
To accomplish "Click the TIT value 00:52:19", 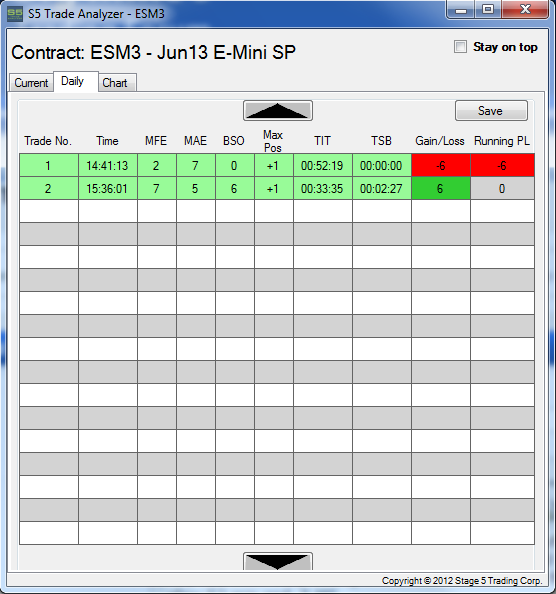I will 323,165.
